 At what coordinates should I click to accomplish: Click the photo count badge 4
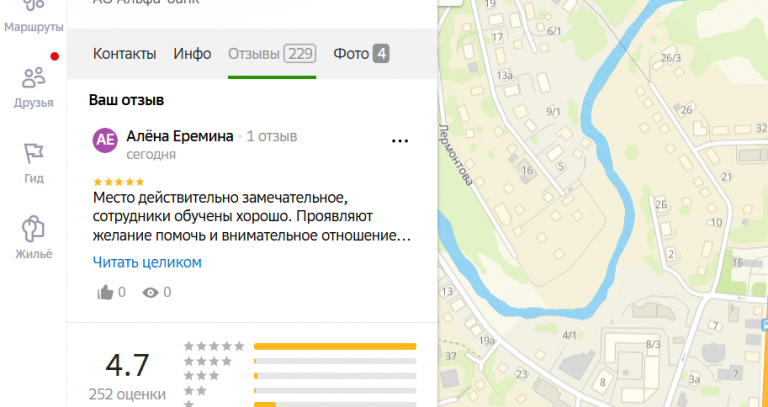[x=381, y=54]
